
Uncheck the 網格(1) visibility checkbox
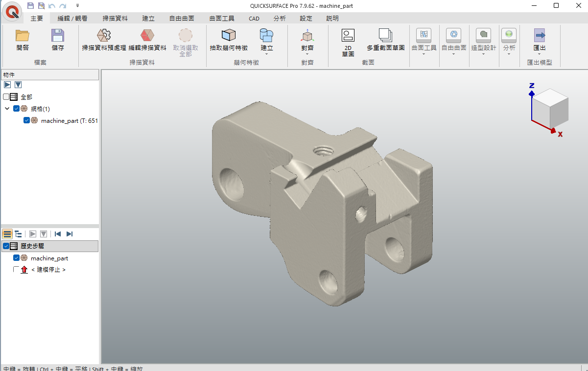pos(17,109)
